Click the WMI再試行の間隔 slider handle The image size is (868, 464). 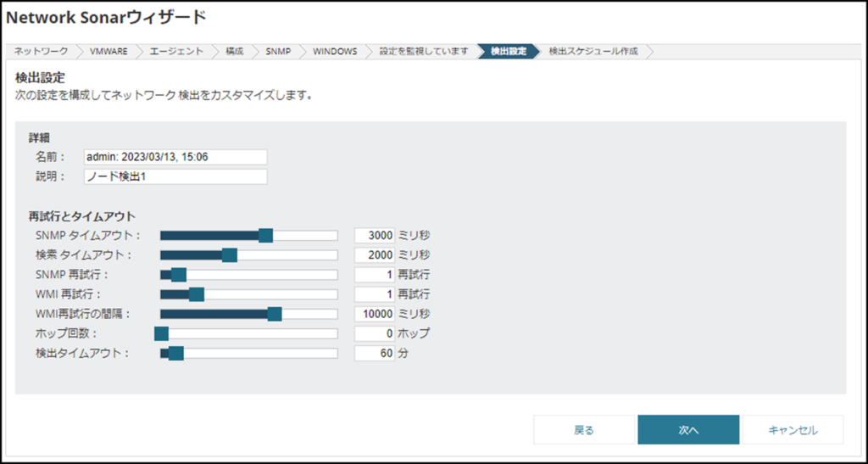(x=275, y=315)
